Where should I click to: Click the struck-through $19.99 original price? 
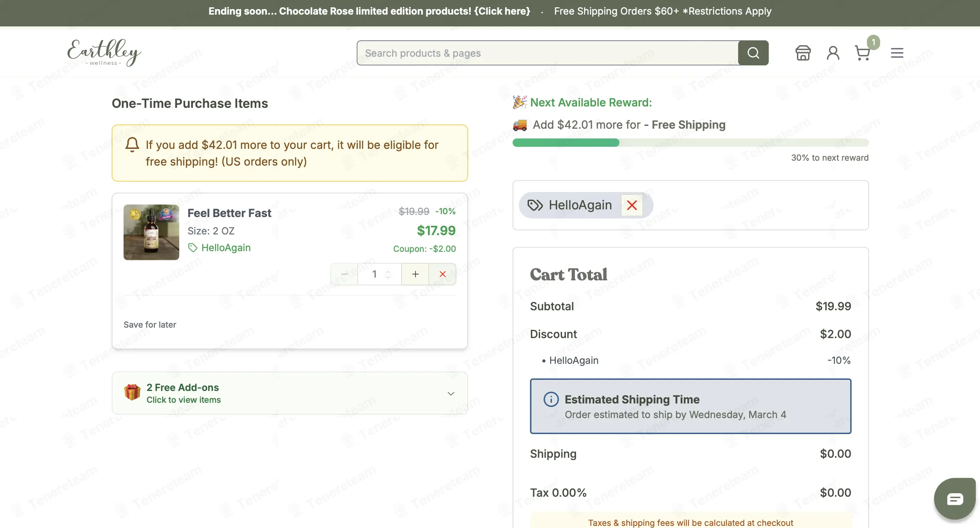414,211
